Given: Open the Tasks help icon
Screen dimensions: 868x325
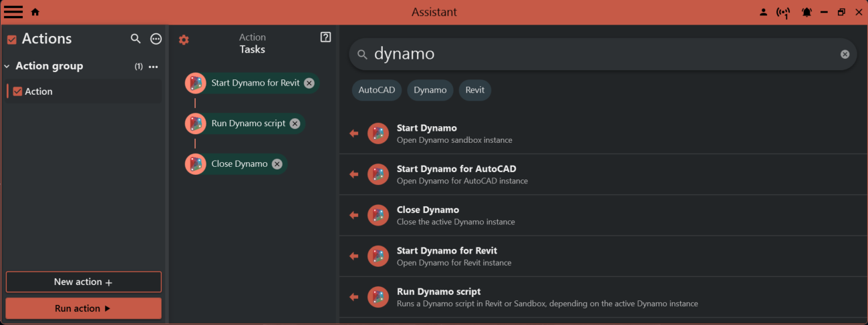Looking at the screenshot, I should pyautogui.click(x=325, y=37).
